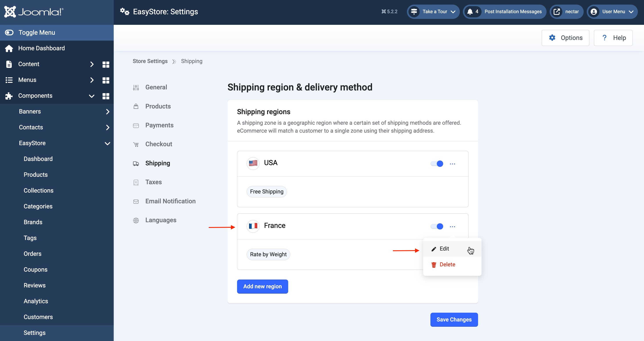Click the Post Installation Messages bell icon
This screenshot has height=341, width=644.
point(470,11)
